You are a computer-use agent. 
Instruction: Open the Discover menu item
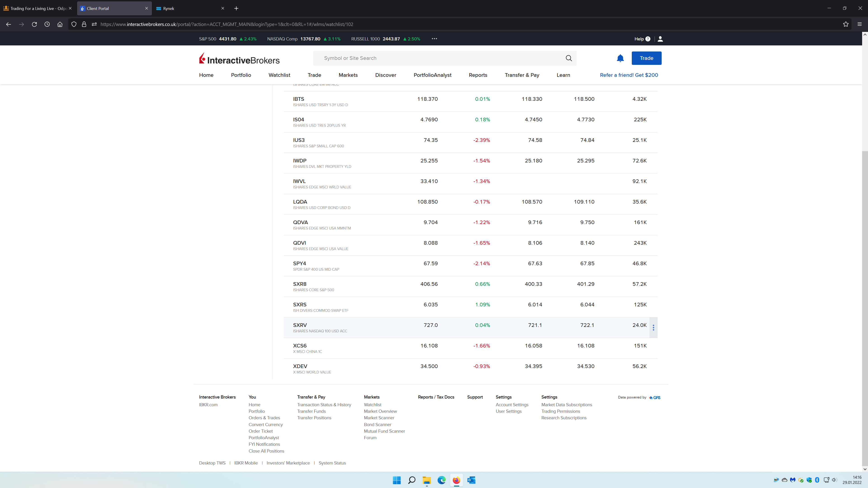click(x=385, y=75)
